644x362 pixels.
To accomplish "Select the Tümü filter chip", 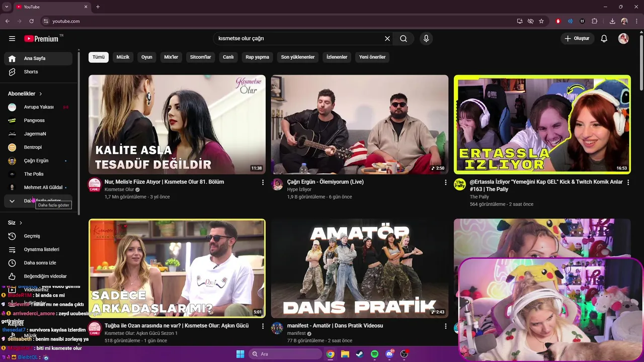I will coord(99,57).
